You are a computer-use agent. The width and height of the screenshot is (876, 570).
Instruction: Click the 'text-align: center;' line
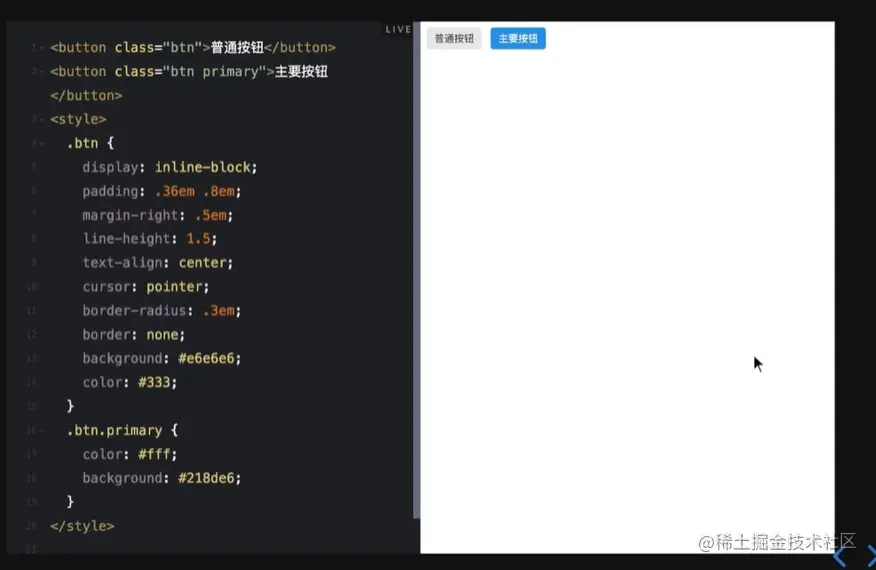[158, 263]
